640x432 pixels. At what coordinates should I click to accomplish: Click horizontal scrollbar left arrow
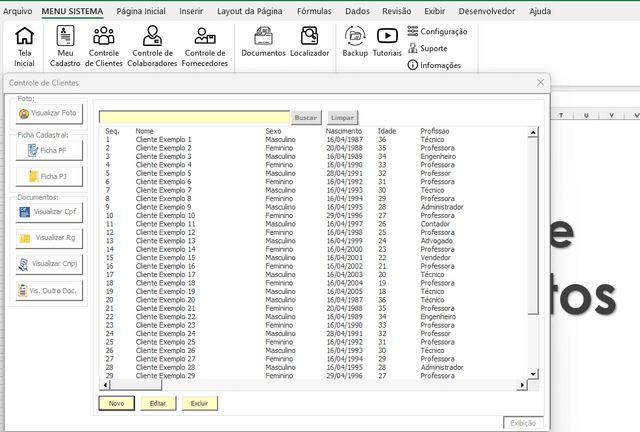pyautogui.click(x=105, y=385)
